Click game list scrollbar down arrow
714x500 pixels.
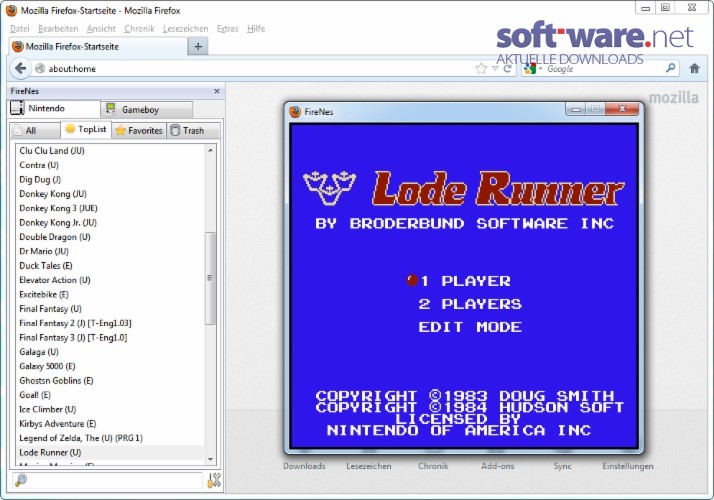[x=210, y=459]
